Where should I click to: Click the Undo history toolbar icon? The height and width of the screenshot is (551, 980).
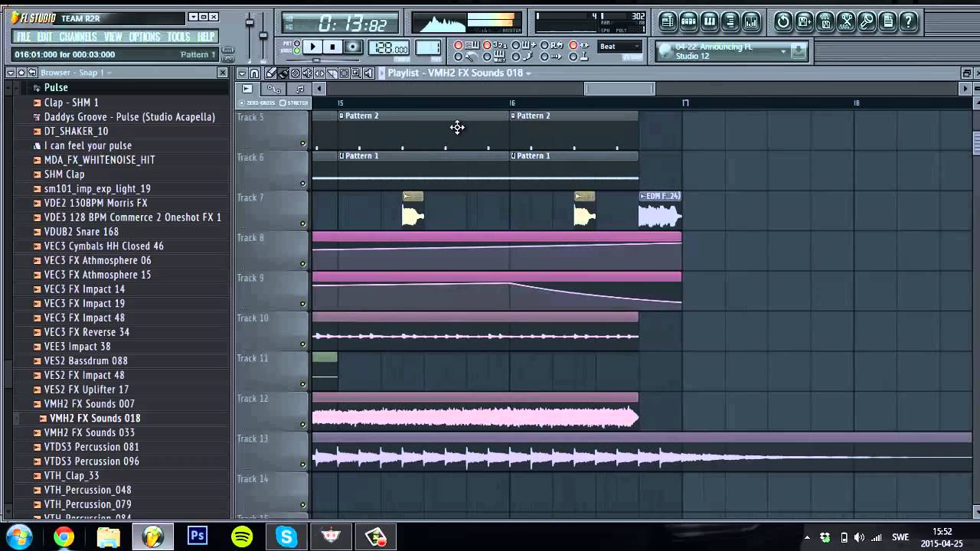tap(782, 21)
